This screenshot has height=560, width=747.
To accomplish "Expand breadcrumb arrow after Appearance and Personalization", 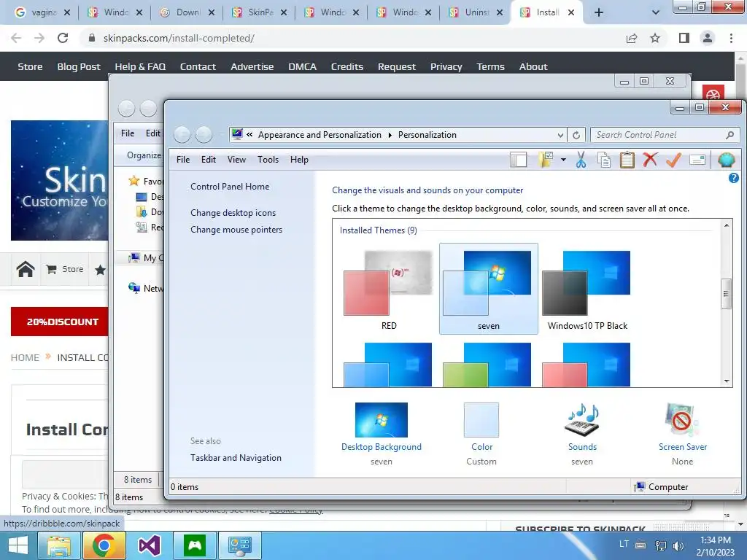I will click(390, 135).
